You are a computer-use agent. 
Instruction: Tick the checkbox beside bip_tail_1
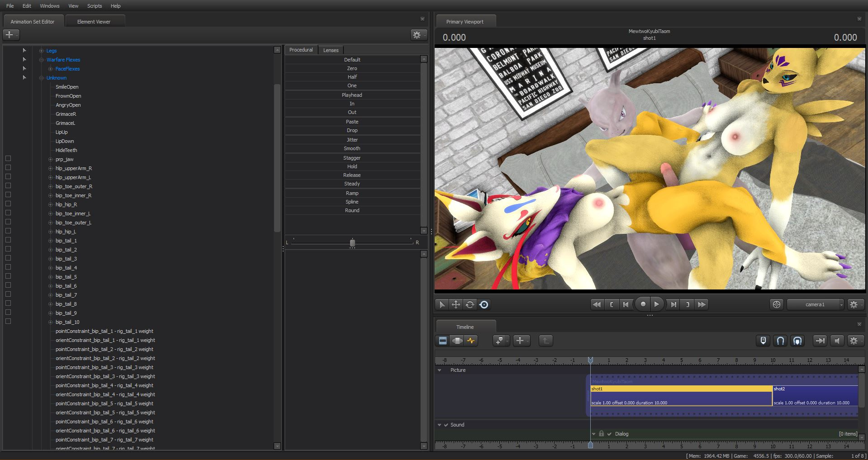tap(8, 240)
